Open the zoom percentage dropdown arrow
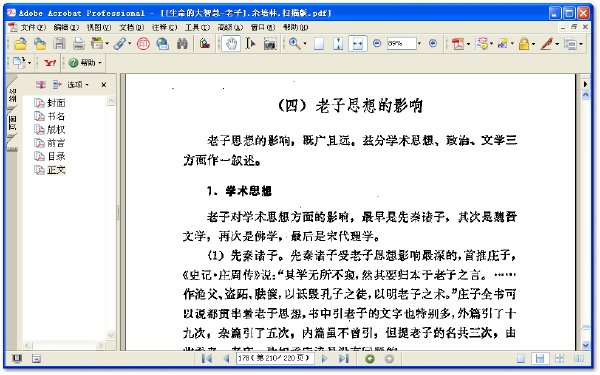This screenshot has height=375, width=600. (419, 44)
